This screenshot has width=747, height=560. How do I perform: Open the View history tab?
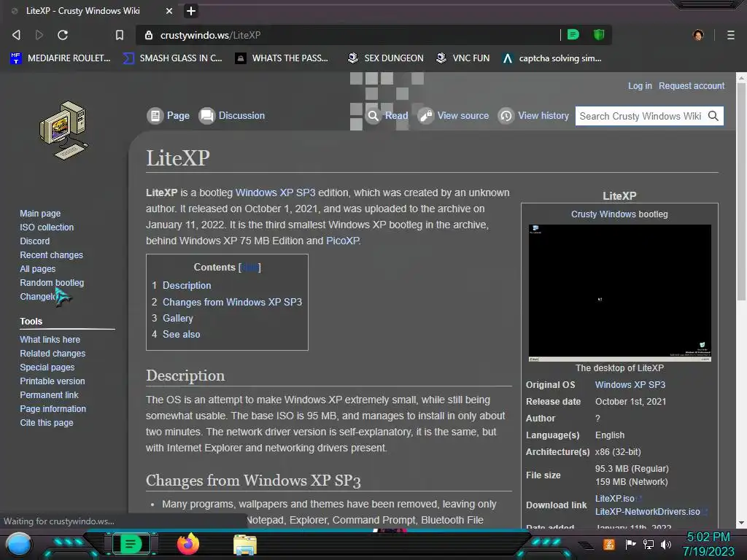click(533, 116)
